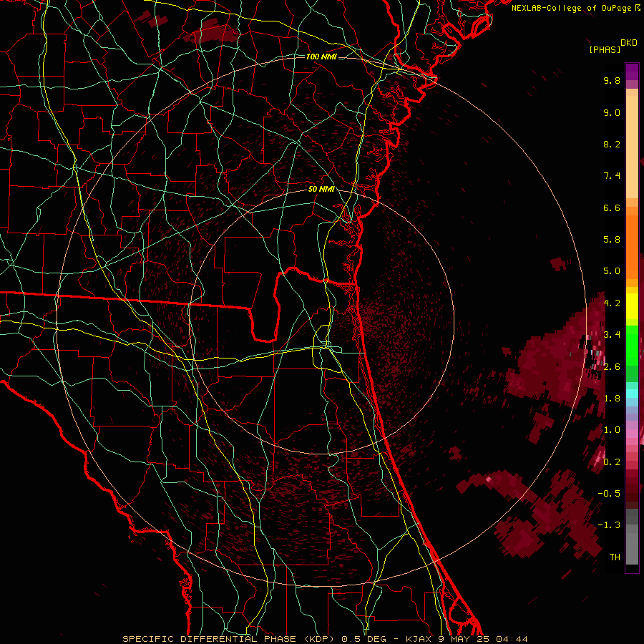Click the 6.6 scale value

pyautogui.click(x=612, y=208)
